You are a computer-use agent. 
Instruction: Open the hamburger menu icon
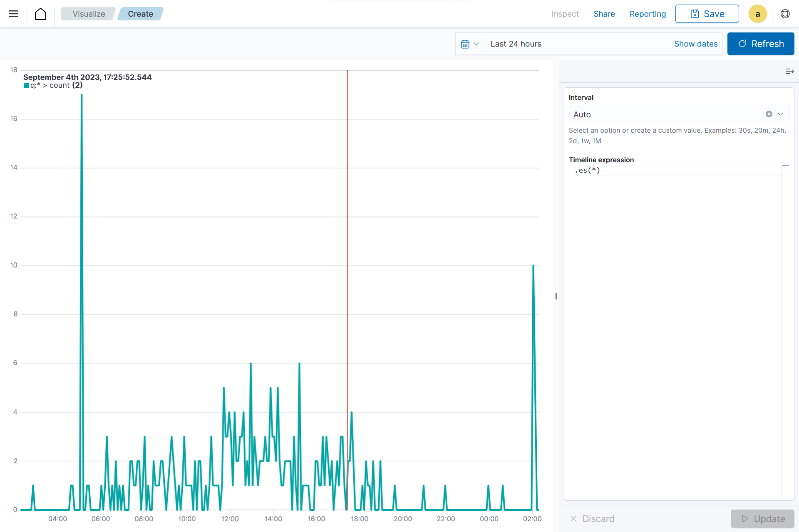(14, 14)
